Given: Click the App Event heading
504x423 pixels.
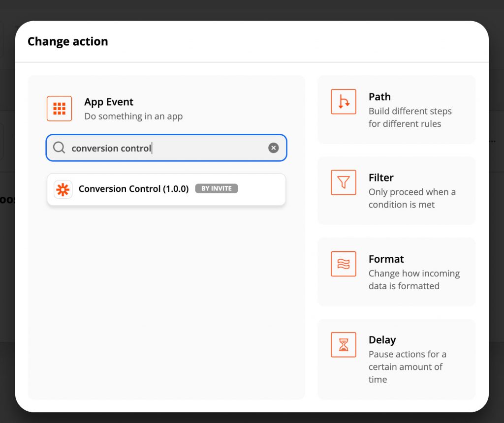Looking at the screenshot, I should pyautogui.click(x=109, y=102).
